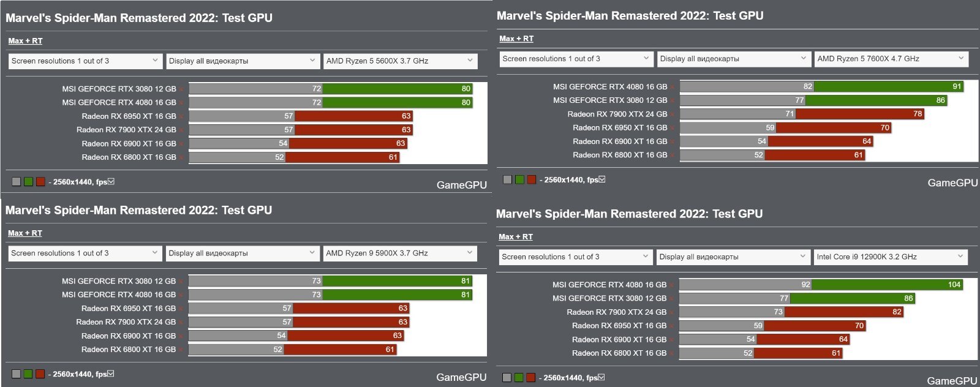The width and height of the screenshot is (980, 387).
Task: Toggle 2560x1440 fps checkbox in Ryzen 9 5900X chart
Action: [111, 374]
